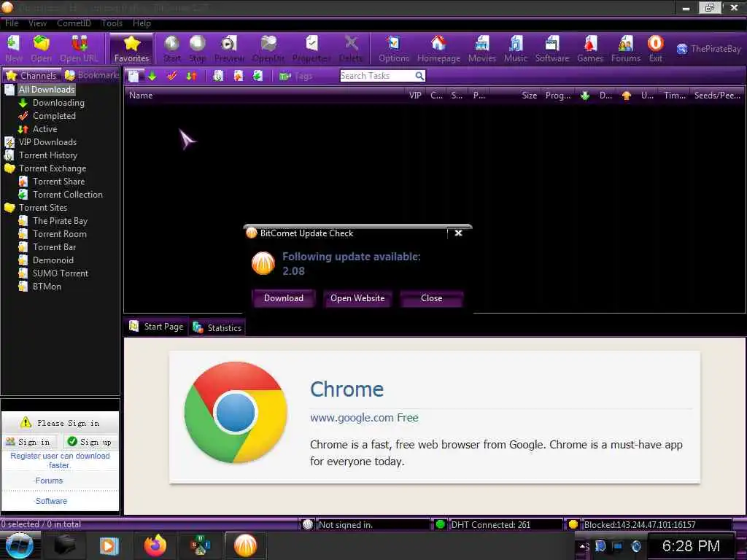This screenshot has height=560, width=747.
Task: Click the Tags toolbar button
Action: click(296, 76)
